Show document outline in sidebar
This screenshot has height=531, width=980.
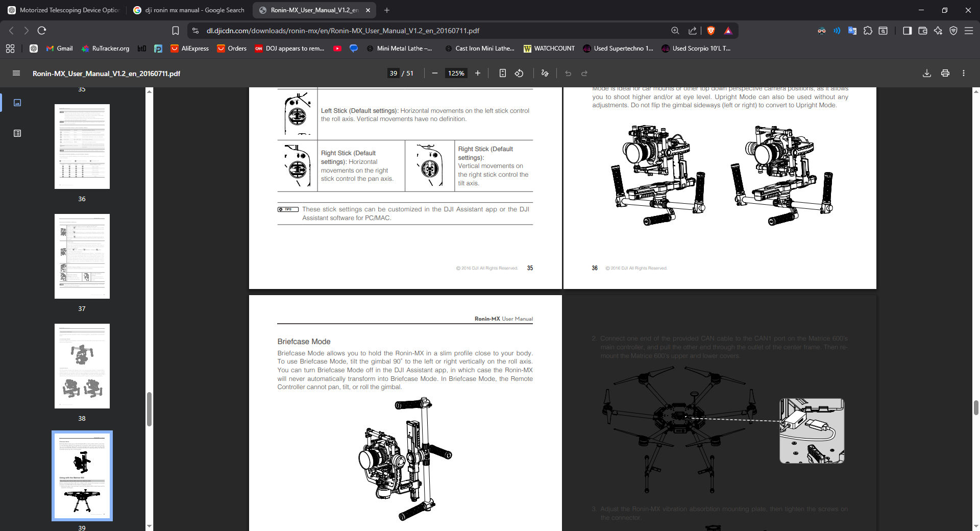(17, 133)
